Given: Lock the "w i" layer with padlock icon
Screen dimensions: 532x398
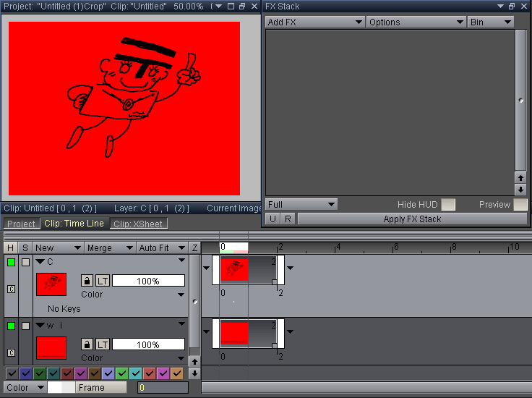Looking at the screenshot, I should [87, 344].
